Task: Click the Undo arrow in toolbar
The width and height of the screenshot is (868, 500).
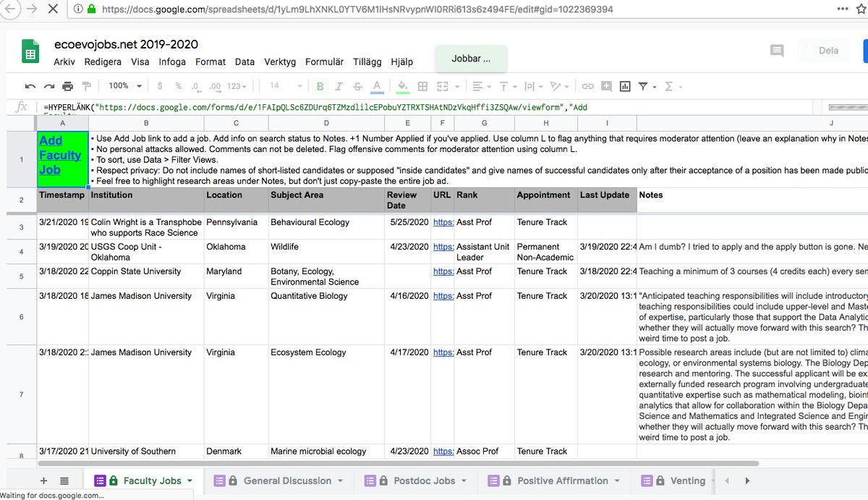Action: [x=30, y=86]
